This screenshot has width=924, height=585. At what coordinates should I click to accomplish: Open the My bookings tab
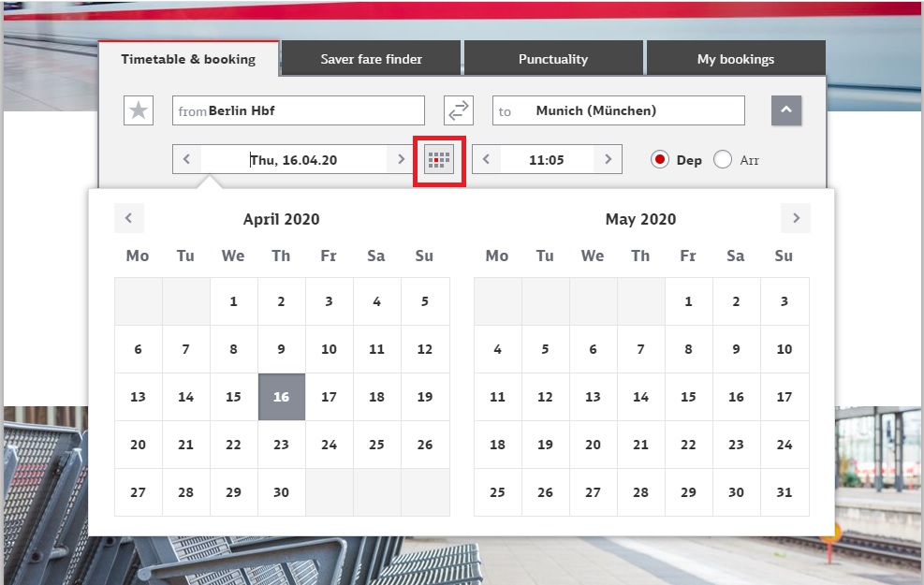pos(736,58)
